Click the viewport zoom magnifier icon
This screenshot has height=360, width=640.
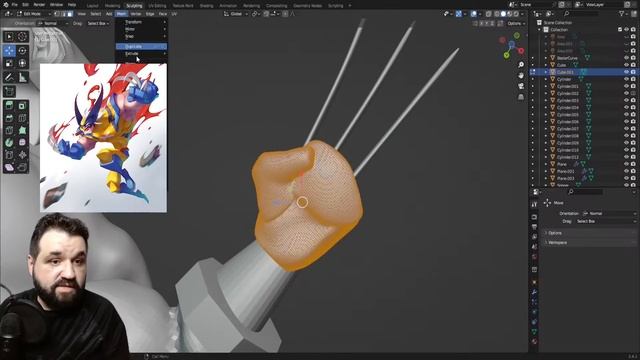pos(521,65)
